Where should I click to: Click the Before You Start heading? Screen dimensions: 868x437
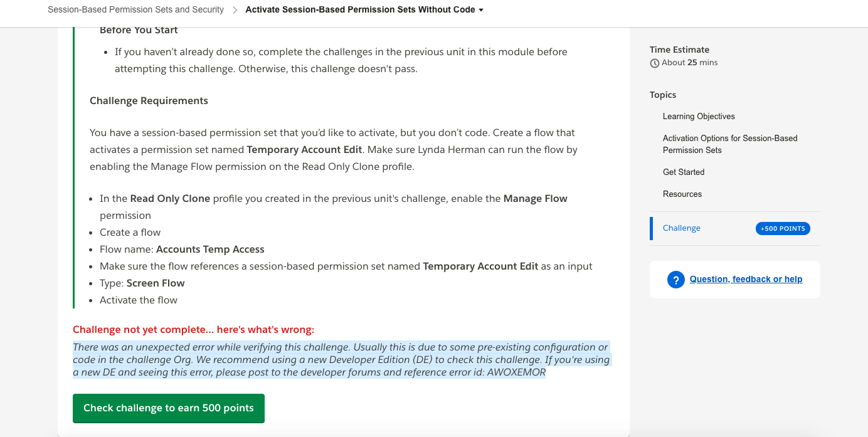coord(139,30)
